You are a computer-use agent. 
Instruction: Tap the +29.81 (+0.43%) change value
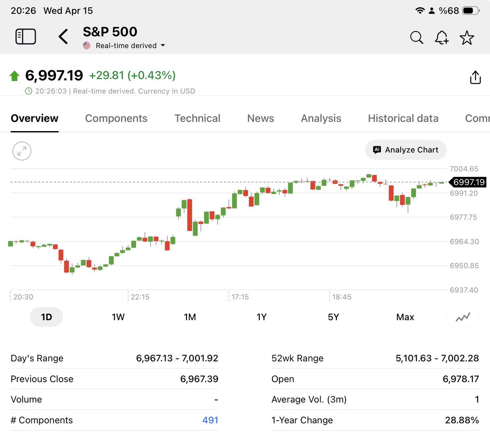pos(132,75)
